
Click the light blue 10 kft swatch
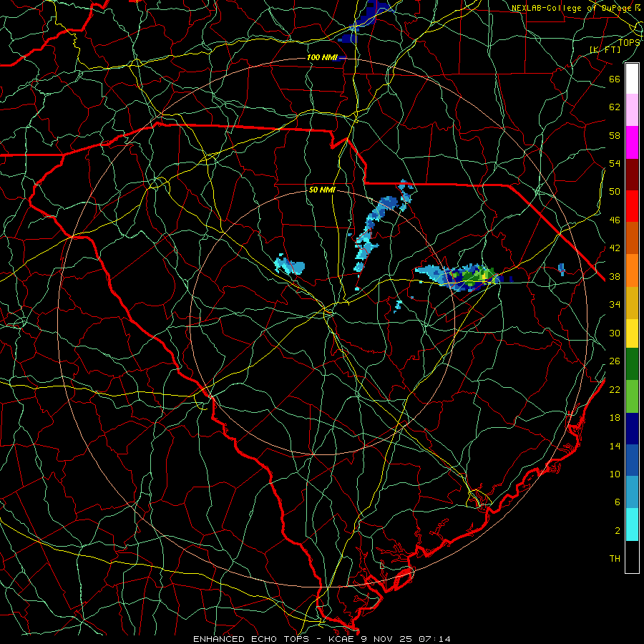632,492
